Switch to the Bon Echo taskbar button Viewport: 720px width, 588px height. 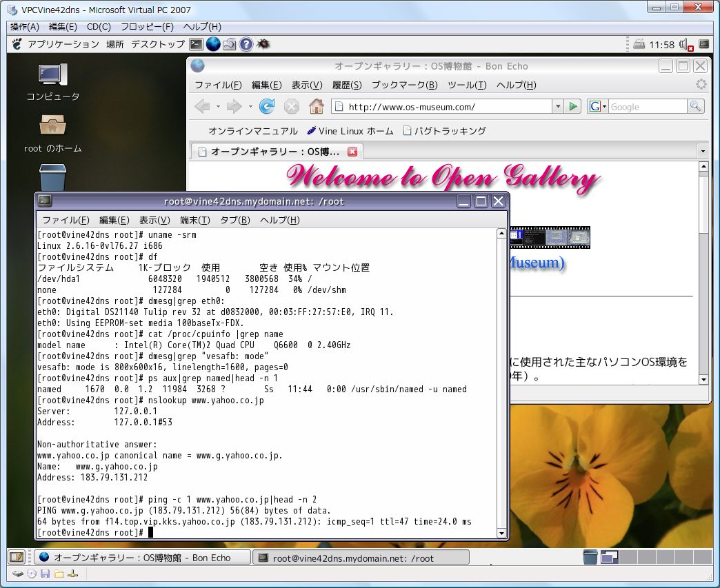pos(142,557)
